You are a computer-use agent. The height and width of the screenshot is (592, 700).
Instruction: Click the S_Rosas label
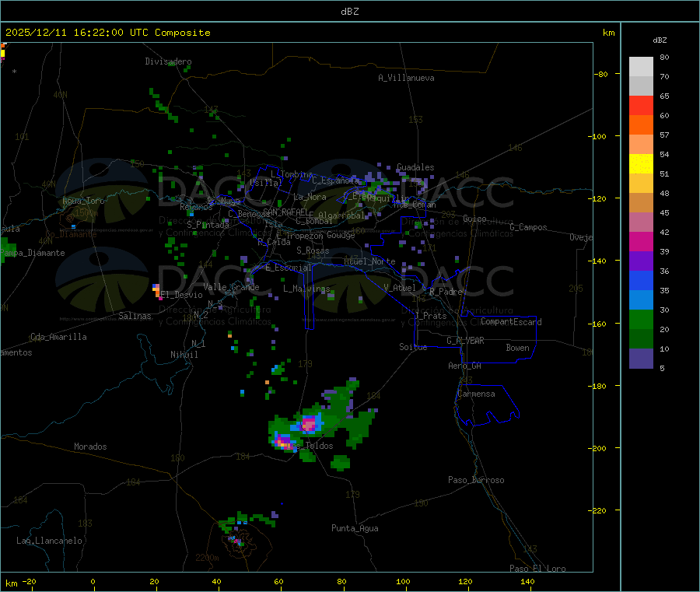tap(313, 250)
